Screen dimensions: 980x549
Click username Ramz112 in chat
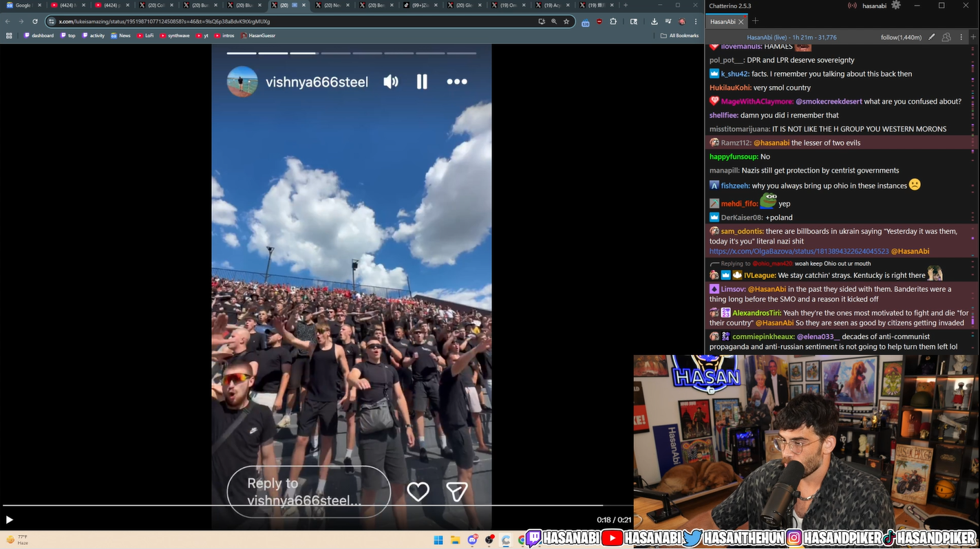pyautogui.click(x=736, y=142)
